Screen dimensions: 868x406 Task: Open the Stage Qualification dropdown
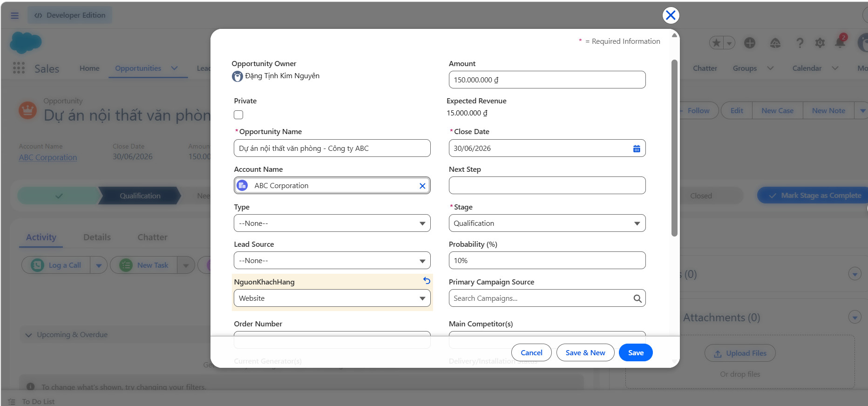pos(547,223)
